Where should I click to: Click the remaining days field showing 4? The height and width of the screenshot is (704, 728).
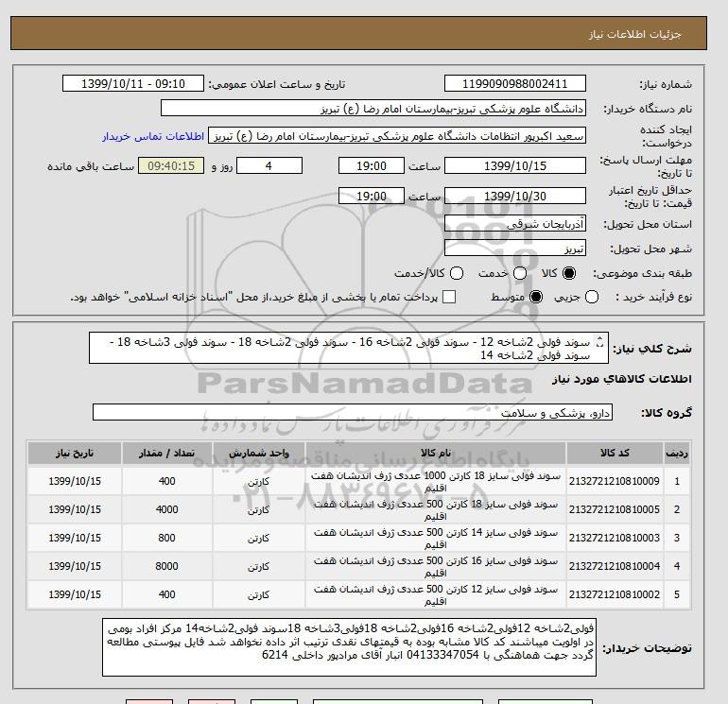coord(269,165)
